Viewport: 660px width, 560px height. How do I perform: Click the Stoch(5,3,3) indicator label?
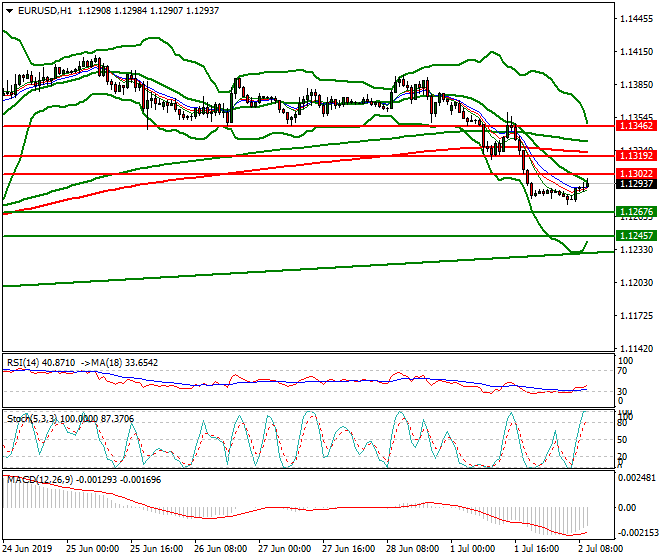[x=32, y=419]
